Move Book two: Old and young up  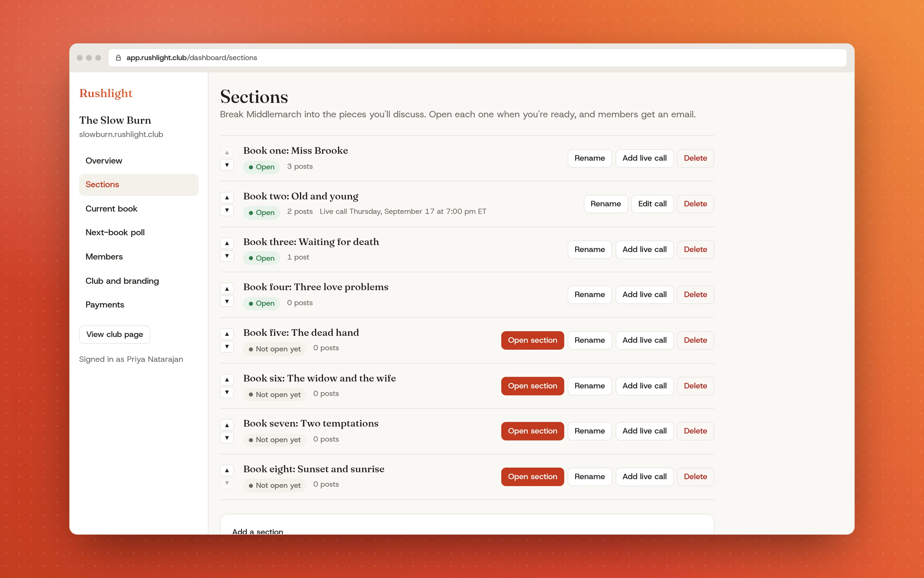(x=227, y=197)
